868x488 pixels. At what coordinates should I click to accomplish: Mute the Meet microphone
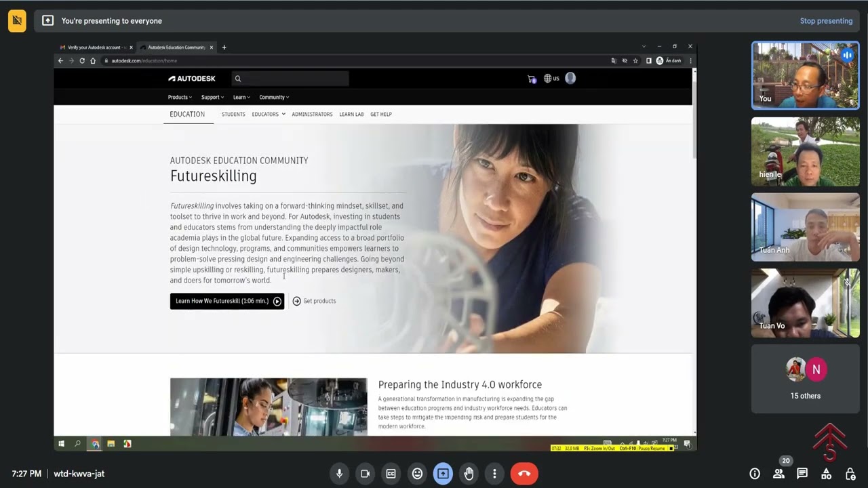340,474
